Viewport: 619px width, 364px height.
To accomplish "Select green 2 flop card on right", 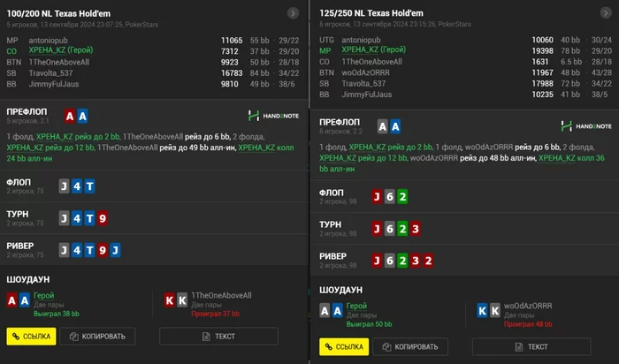I will [x=402, y=196].
